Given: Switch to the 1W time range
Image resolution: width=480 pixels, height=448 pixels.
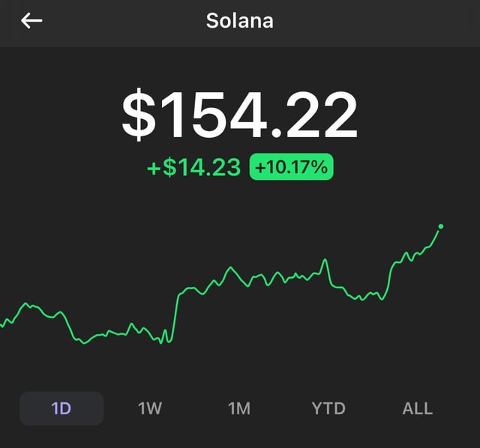Looking at the screenshot, I should (150, 408).
